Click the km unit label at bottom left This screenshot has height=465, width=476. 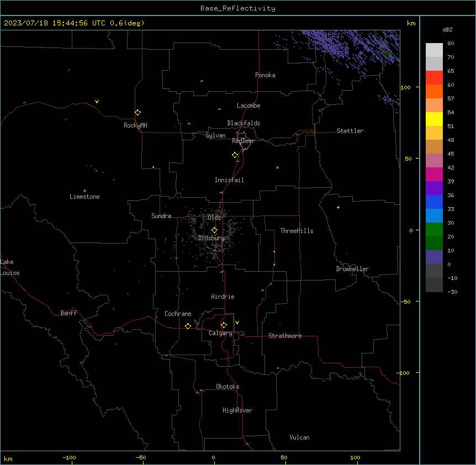8,459
